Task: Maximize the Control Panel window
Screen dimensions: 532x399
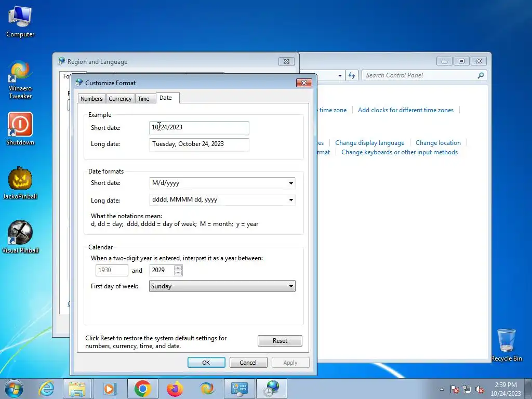Action: point(461,61)
